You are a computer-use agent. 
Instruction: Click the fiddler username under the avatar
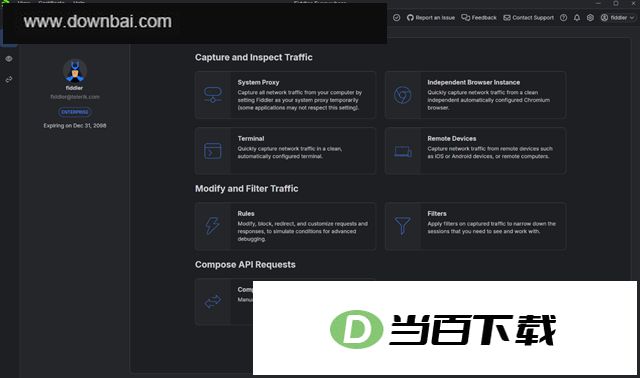point(74,88)
